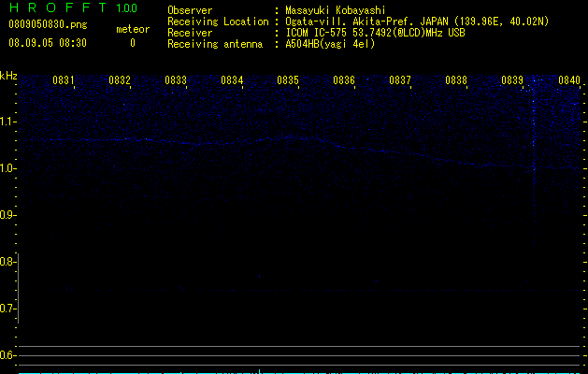The image size is (588, 374).
Task: Click the 0840 time marker
Action: click(x=569, y=80)
